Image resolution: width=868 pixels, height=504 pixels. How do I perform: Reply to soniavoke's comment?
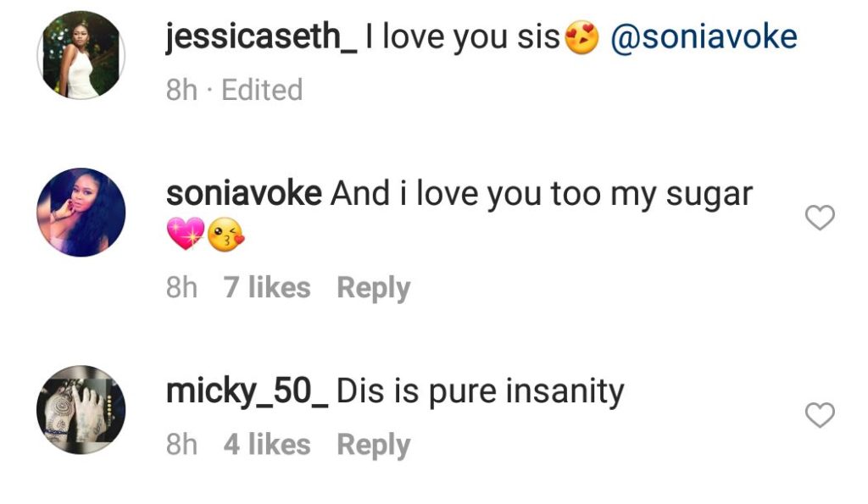[373, 288]
